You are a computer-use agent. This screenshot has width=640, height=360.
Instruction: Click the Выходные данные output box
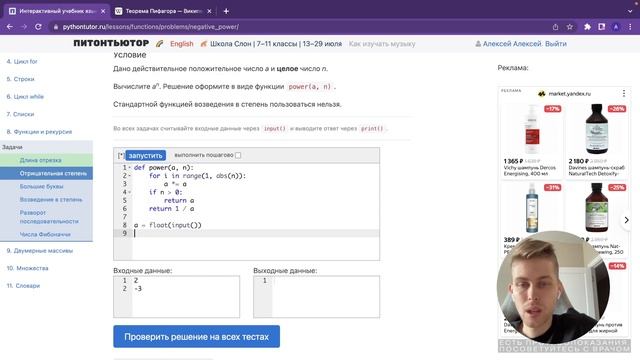316,297
